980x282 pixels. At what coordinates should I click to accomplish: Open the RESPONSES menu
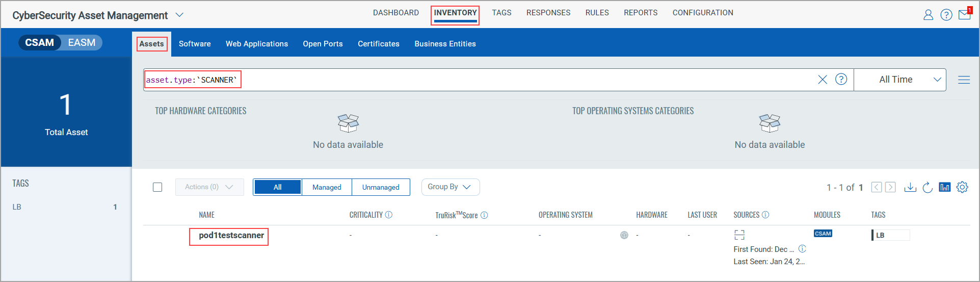pos(548,13)
